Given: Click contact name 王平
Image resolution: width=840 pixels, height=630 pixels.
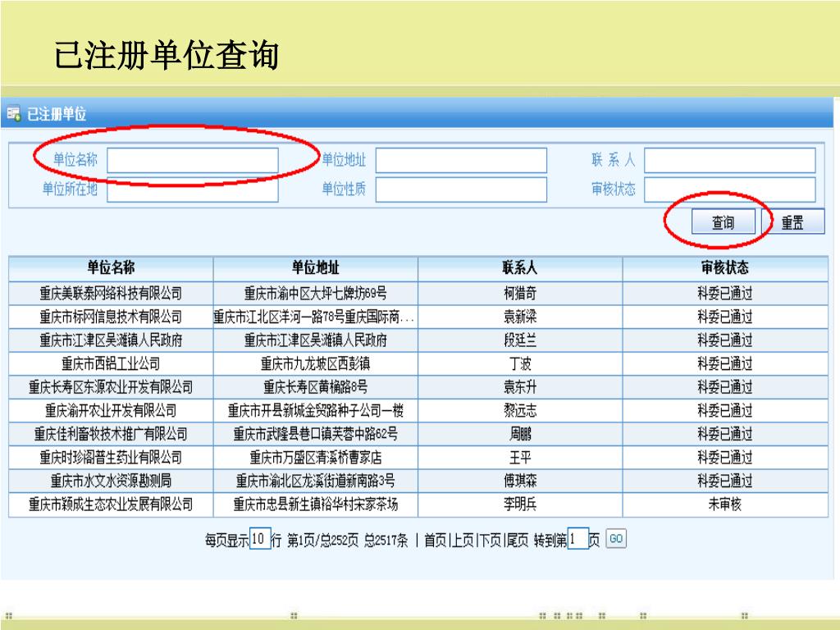Looking at the screenshot, I should coord(520,458).
